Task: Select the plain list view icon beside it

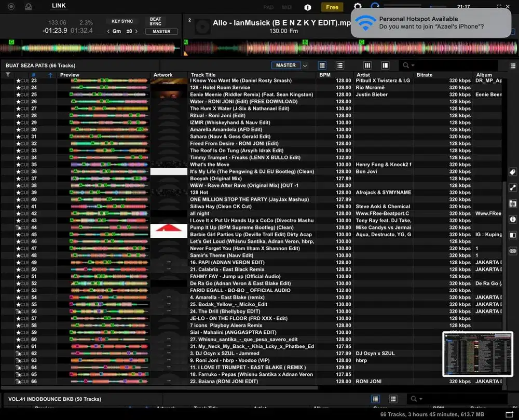Action: coord(339,65)
